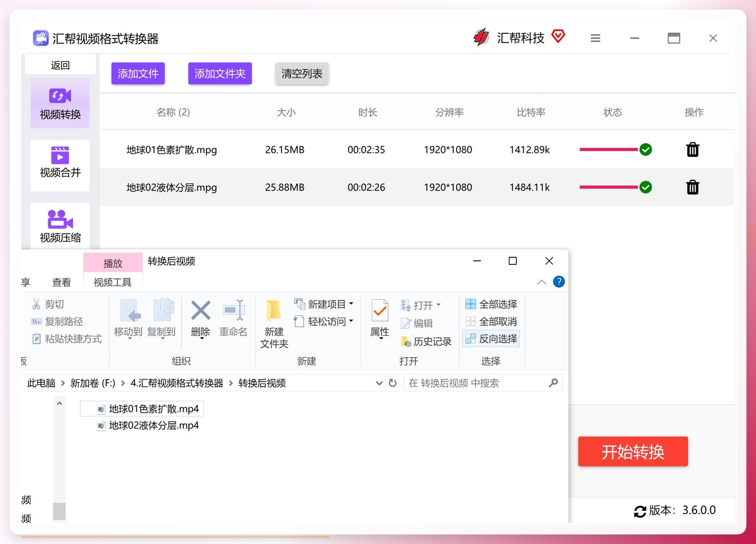Click the 清空列表 button

tap(302, 74)
